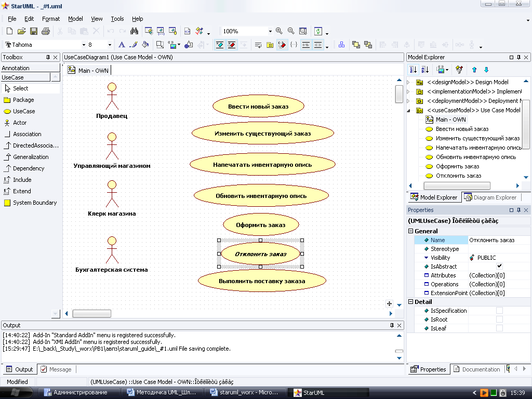The height and width of the screenshot is (399, 532).
Task: Click the Visibility PUBLIC property value
Action: pos(499,258)
